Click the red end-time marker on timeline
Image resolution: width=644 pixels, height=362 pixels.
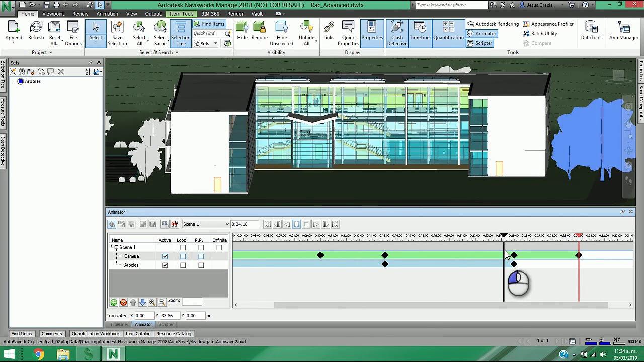[579, 236]
